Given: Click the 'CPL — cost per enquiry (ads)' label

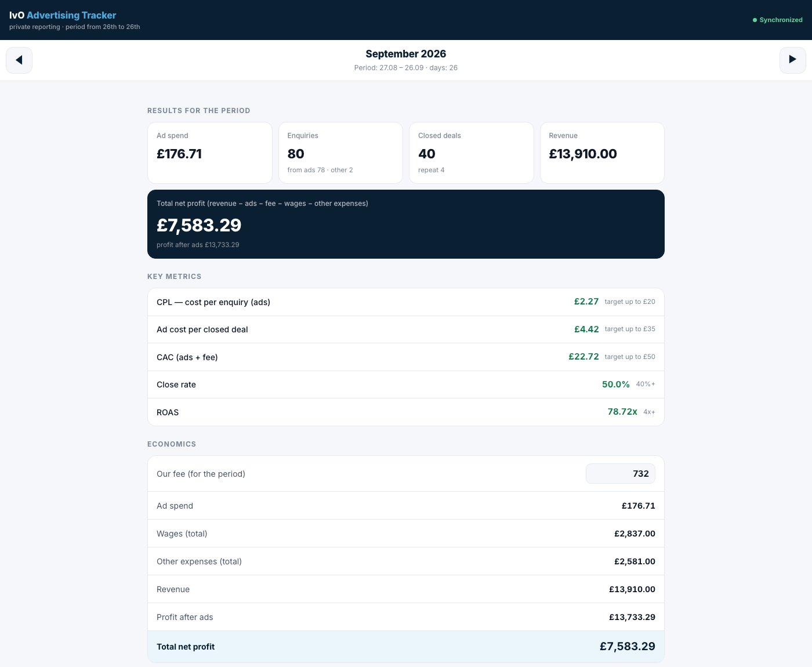Looking at the screenshot, I should tap(213, 302).
